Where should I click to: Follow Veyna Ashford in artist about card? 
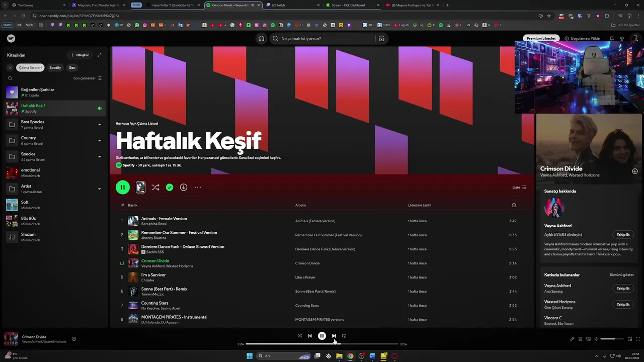click(623, 235)
